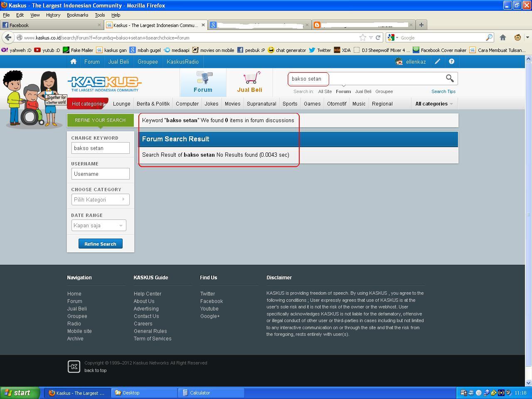Image resolution: width=532 pixels, height=399 pixels.
Task: Click the Kaskus home icon in top bar
Action: [x=74, y=62]
